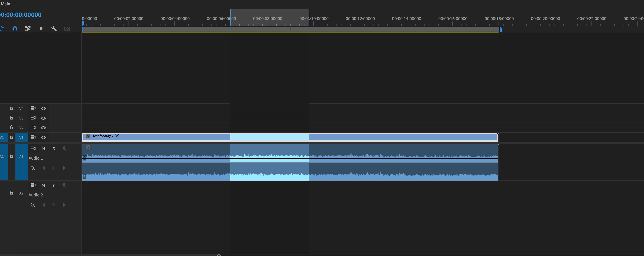
Task: Mute the Audio 1 track
Action: click(43, 148)
